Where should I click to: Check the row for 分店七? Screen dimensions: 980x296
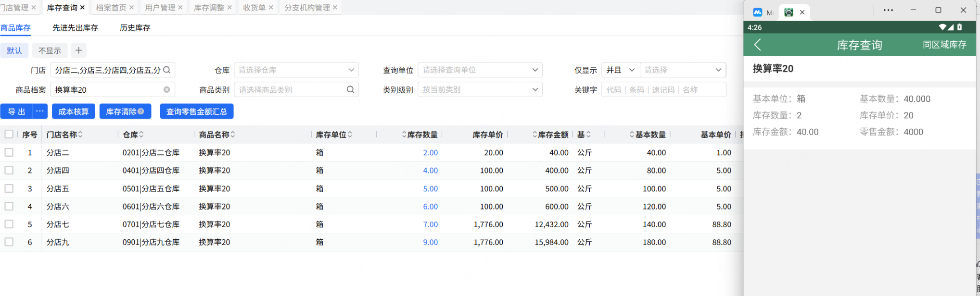point(9,224)
